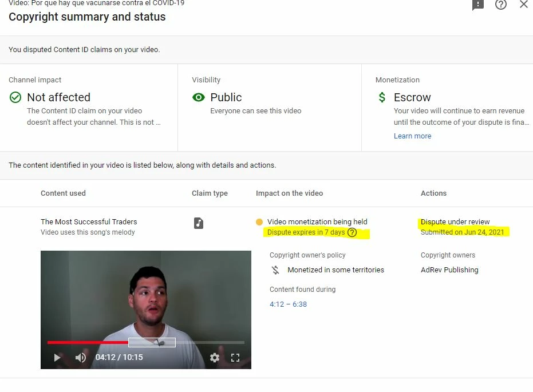
Task: Click the 'Dispute under review' status text
Action: click(455, 222)
